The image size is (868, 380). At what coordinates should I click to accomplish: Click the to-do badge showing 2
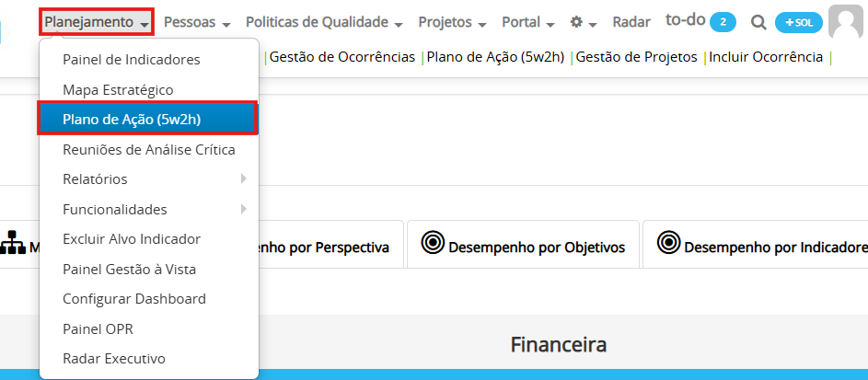(x=723, y=23)
